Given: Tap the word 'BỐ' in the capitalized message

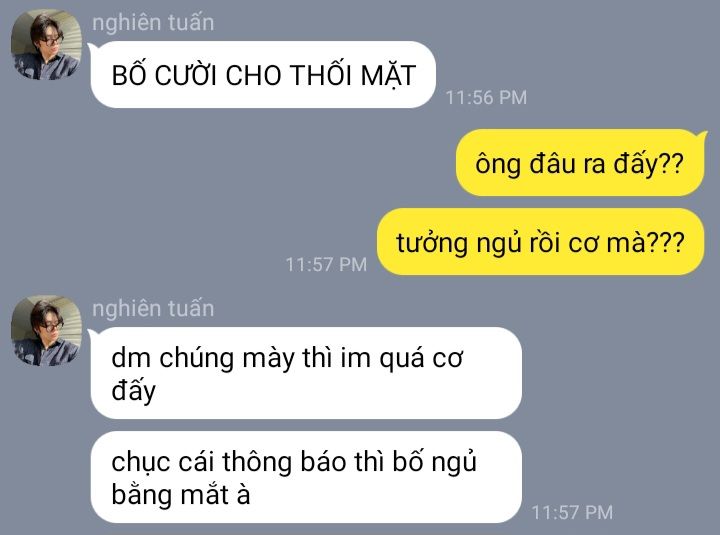Looking at the screenshot, I should pyautogui.click(x=129, y=74).
